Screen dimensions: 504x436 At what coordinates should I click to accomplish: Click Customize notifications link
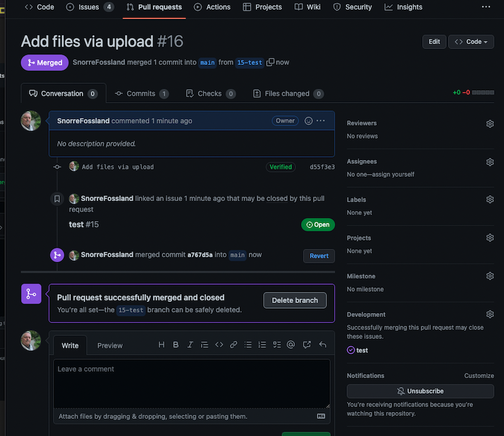[x=479, y=376]
